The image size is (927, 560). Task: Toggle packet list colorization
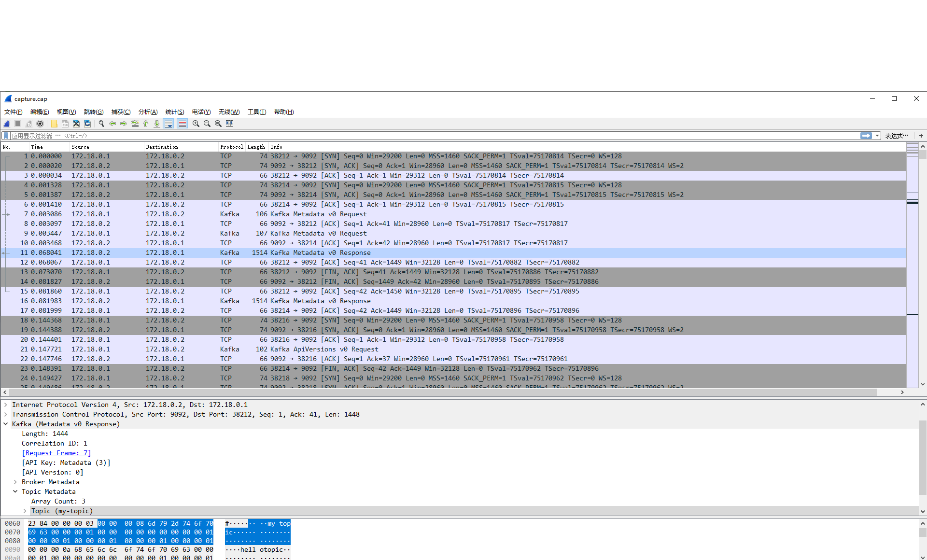click(182, 124)
